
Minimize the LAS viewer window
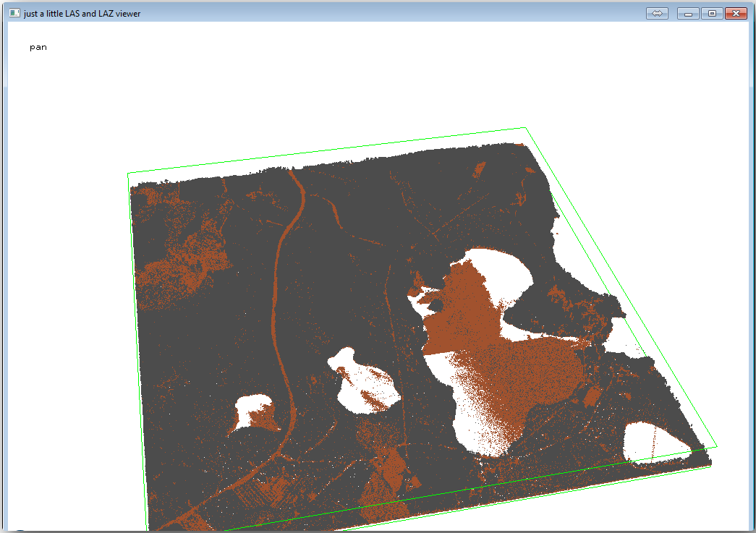tap(687, 13)
